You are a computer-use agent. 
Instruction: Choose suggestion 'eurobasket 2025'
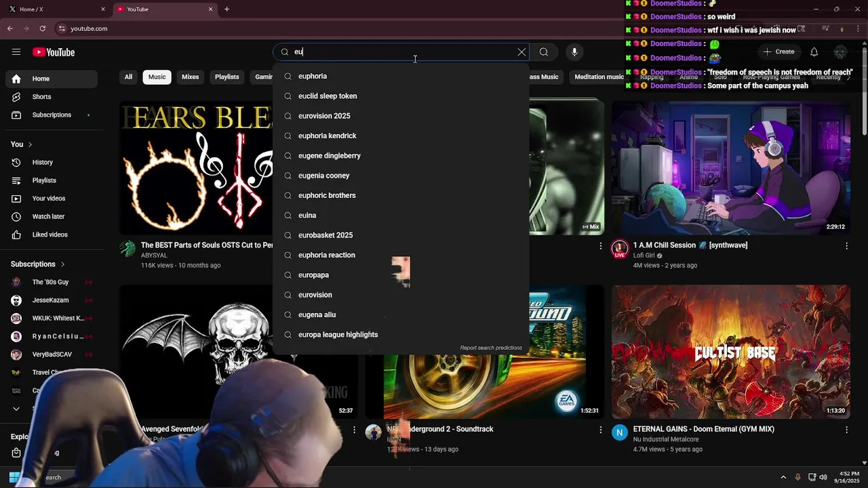[401, 235]
